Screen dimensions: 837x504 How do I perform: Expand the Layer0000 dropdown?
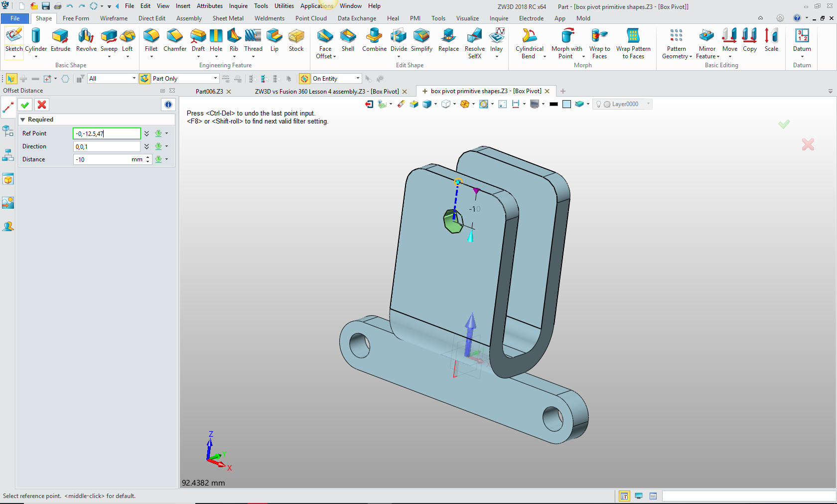point(648,104)
